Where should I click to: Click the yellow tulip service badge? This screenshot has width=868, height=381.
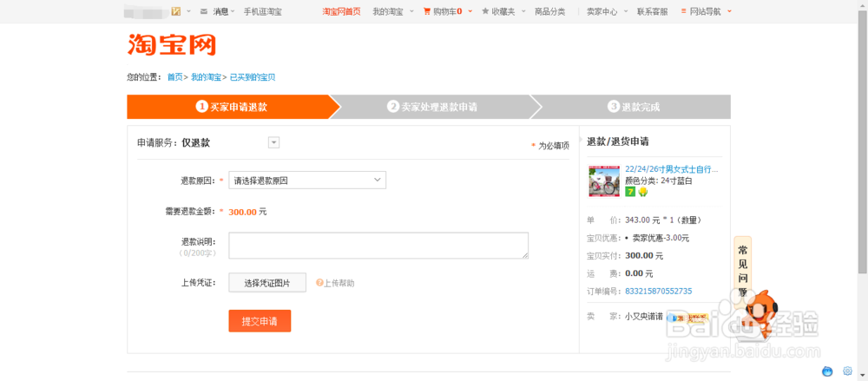pyautogui.click(x=642, y=192)
